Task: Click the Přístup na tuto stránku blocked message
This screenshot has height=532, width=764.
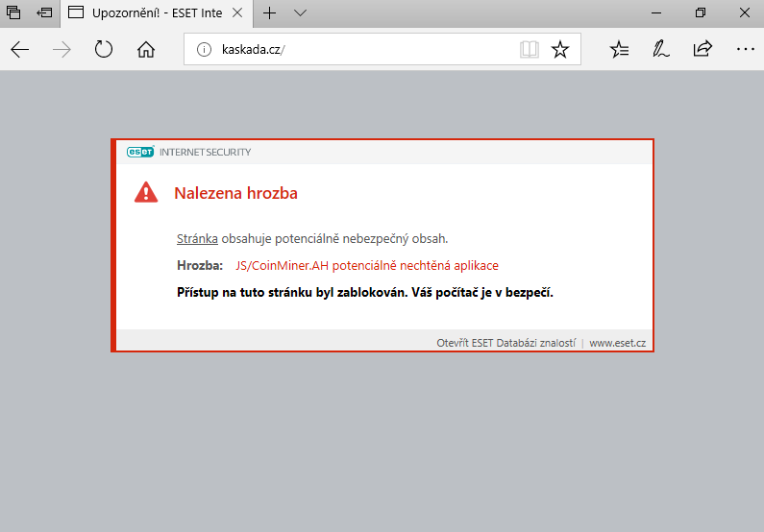Action: [x=365, y=293]
